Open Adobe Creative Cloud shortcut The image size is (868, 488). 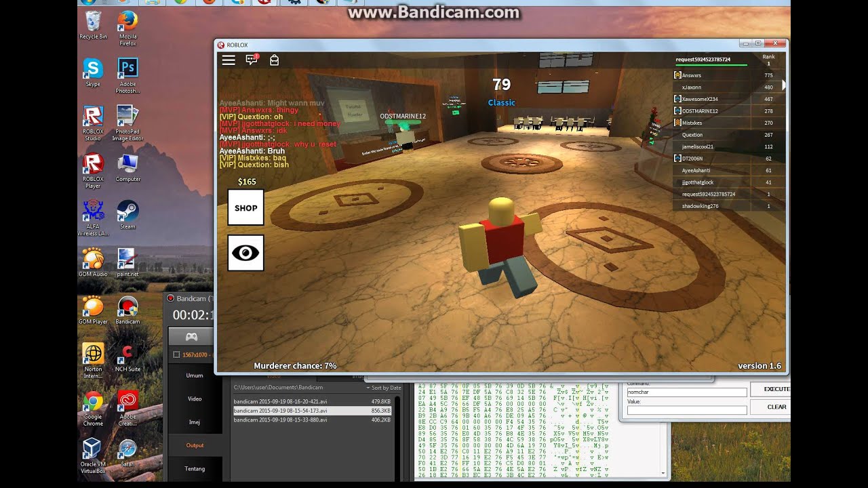coord(127,408)
